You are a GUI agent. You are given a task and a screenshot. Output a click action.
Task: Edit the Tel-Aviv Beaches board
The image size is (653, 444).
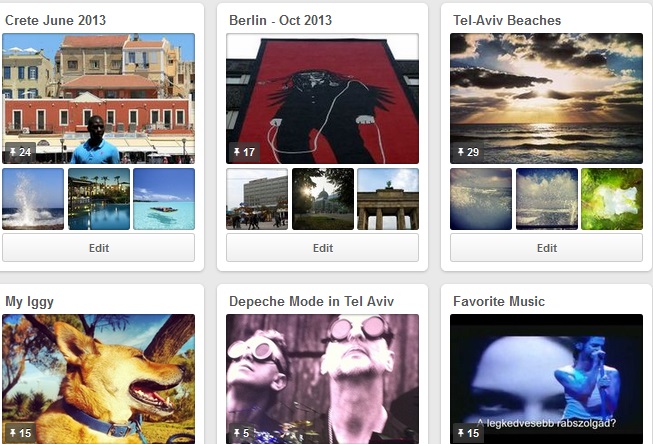[x=546, y=248]
